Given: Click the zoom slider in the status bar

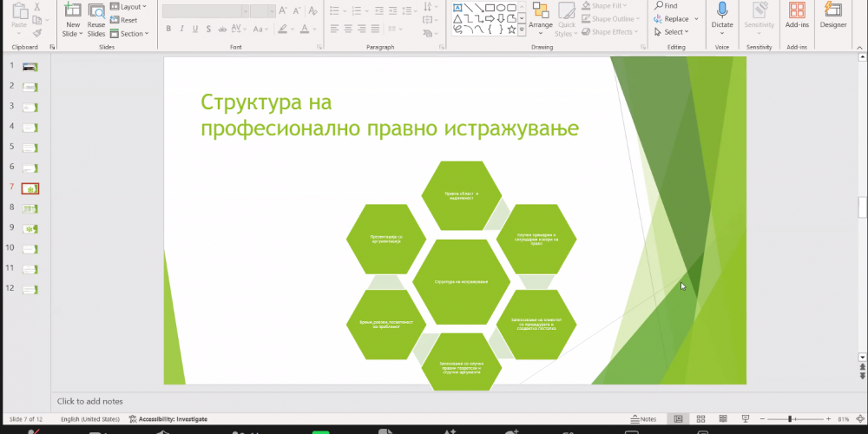Looking at the screenshot, I should (x=790, y=419).
